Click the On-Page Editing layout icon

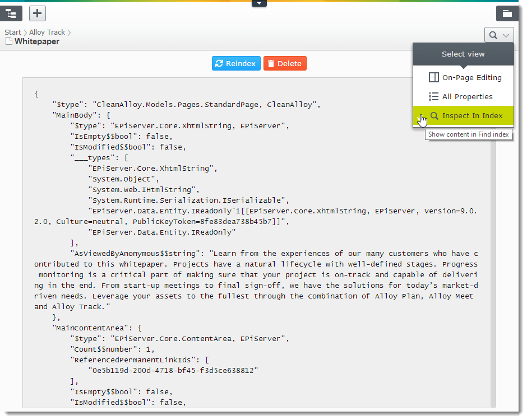click(x=433, y=78)
